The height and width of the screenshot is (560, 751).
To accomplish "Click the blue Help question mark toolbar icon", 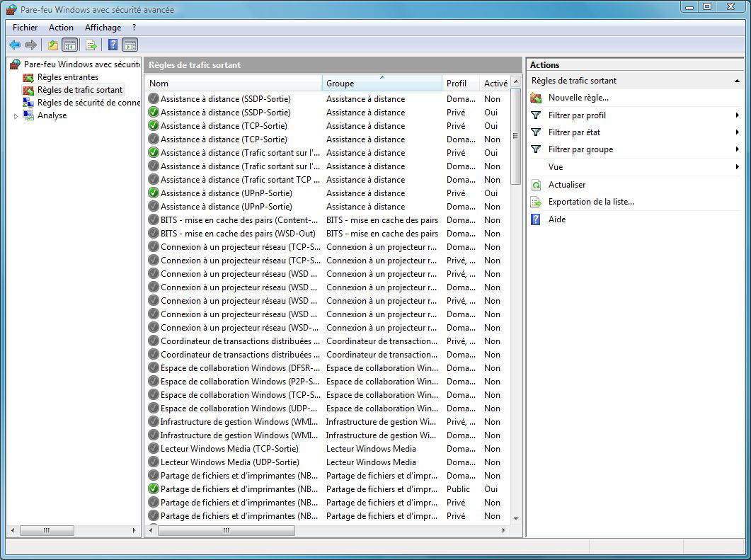I will (x=113, y=45).
